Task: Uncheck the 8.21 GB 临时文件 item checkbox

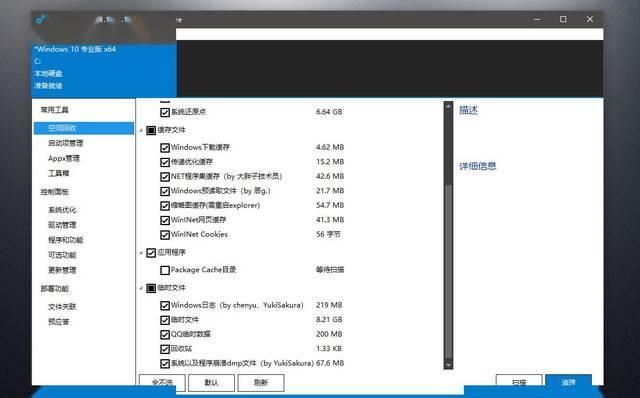Action: pos(165,320)
